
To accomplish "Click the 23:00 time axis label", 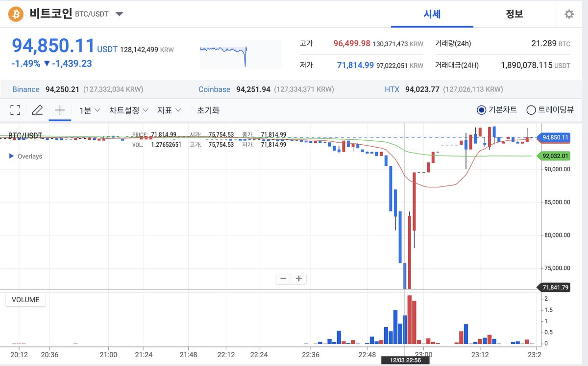I will [423, 355].
